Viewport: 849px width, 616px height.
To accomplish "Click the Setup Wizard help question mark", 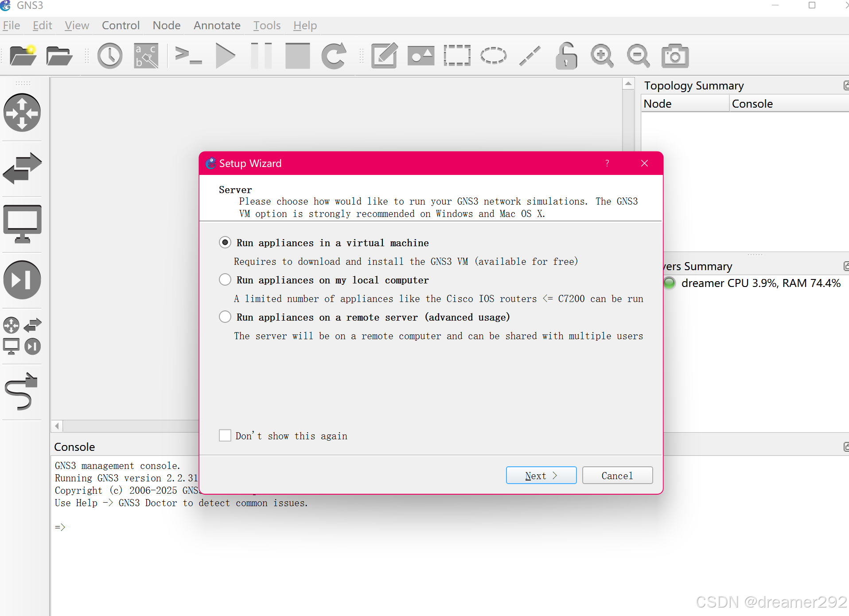I will 607,163.
